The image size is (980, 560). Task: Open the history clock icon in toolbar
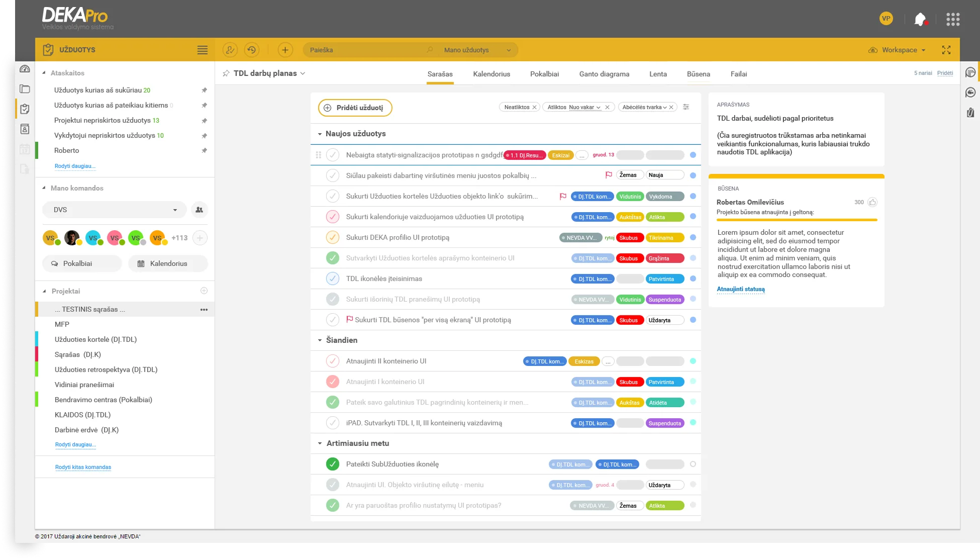tap(252, 50)
